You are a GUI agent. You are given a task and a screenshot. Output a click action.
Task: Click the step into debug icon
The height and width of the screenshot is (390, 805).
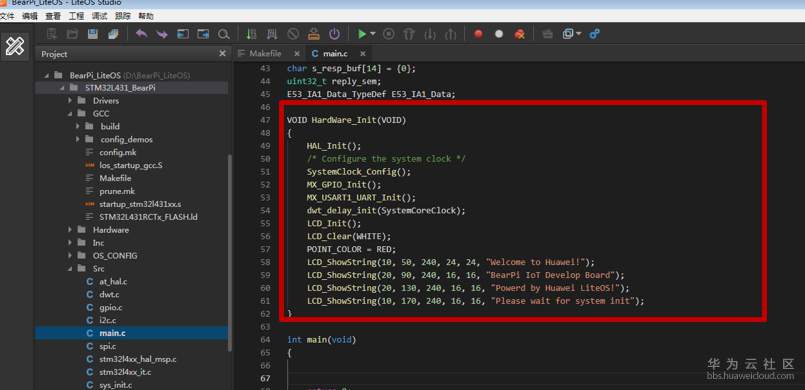pos(430,34)
